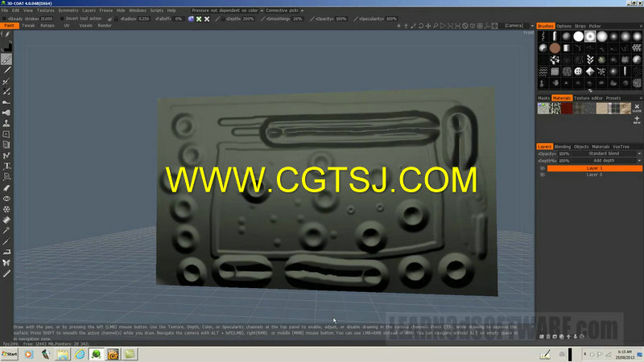Screen dimensions: 644x362
Task: Open the VoxTree tab
Action: point(621,147)
